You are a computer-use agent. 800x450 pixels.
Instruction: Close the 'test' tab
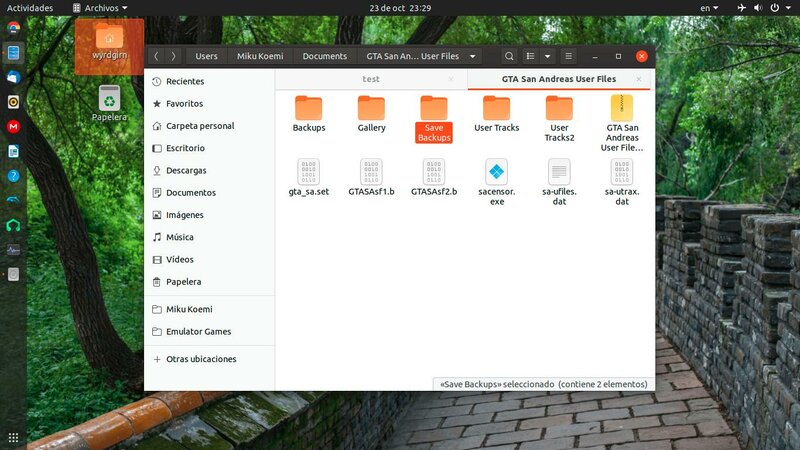pyautogui.click(x=451, y=79)
